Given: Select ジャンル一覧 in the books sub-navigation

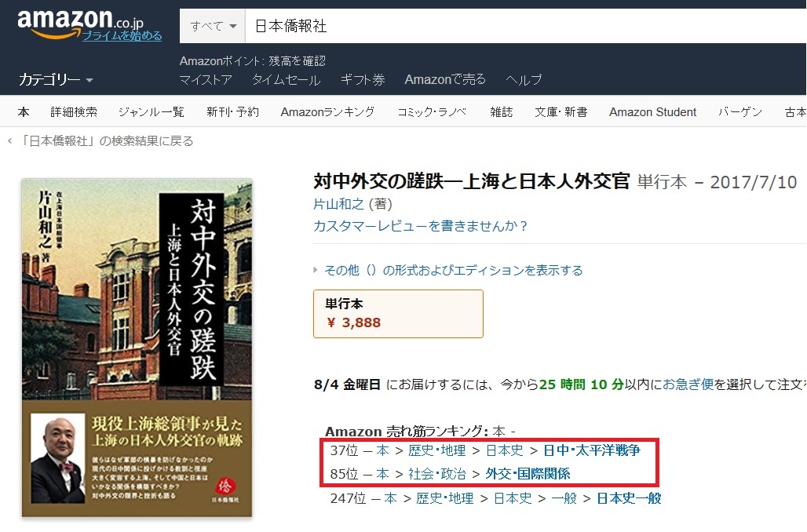Looking at the screenshot, I should pyautogui.click(x=151, y=112).
